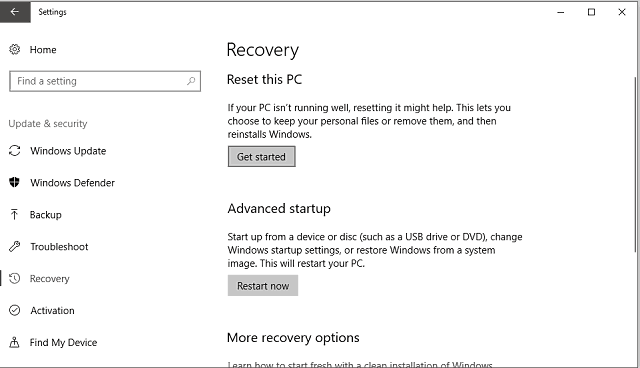Click the Activation checkmark circle icon
Image resolution: width=640 pixels, height=368 pixels.
(x=15, y=310)
